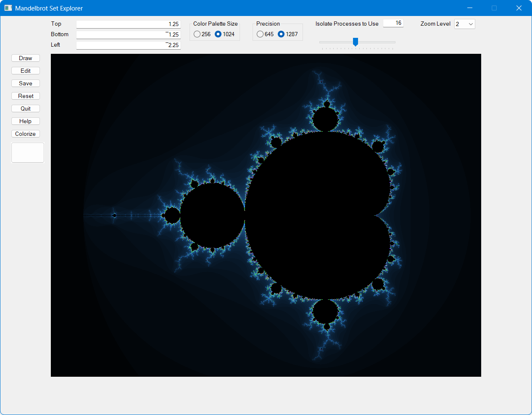Image resolution: width=532 pixels, height=415 pixels.
Task: Click the Isolate Processes value field showing 16
Action: [393, 23]
